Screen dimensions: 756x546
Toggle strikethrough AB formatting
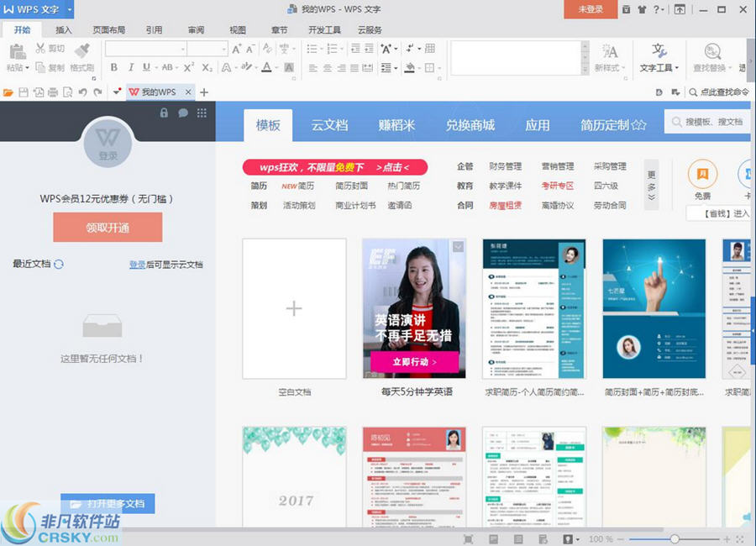[x=167, y=67]
